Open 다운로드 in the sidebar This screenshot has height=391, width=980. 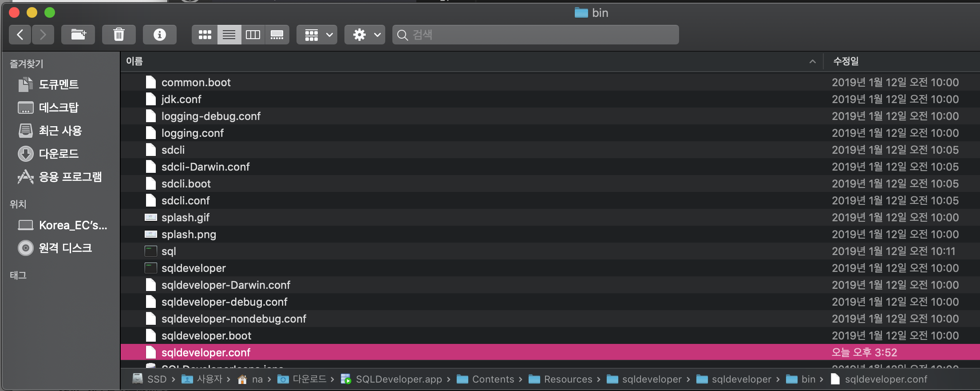tap(59, 153)
